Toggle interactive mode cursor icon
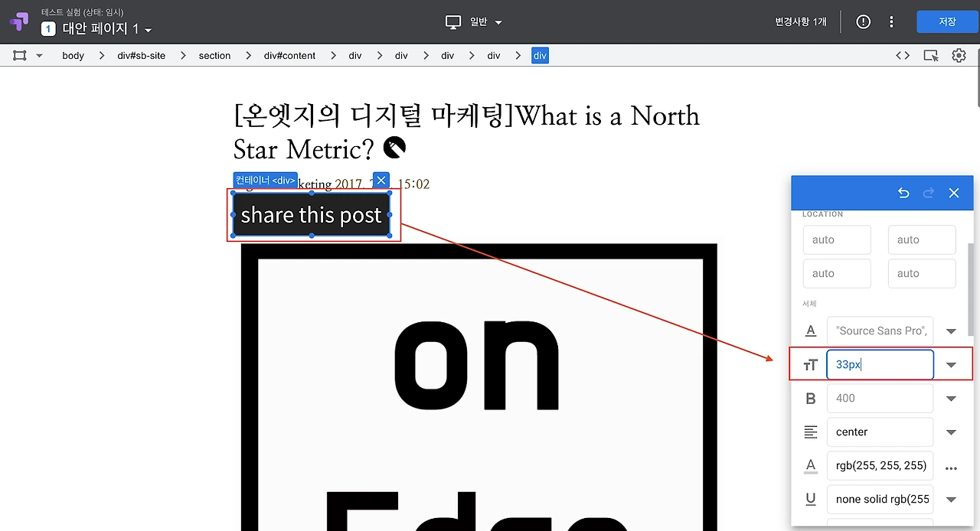Viewport: 980px width, 531px height. [931, 55]
